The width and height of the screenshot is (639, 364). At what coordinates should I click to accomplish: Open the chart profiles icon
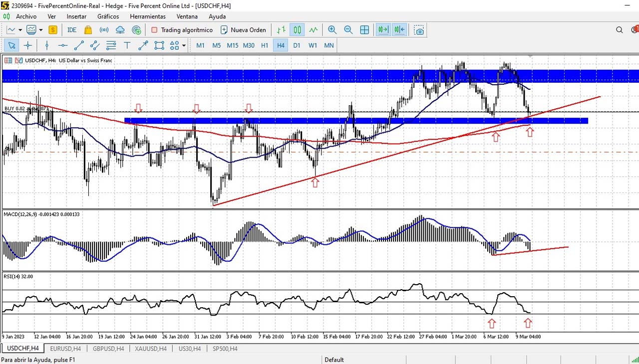pos(31,30)
